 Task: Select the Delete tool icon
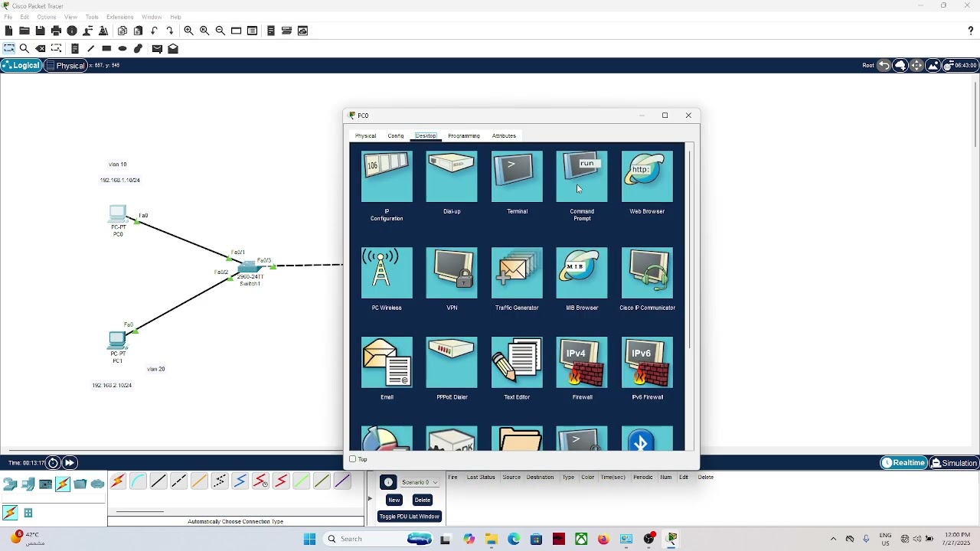[x=41, y=48]
